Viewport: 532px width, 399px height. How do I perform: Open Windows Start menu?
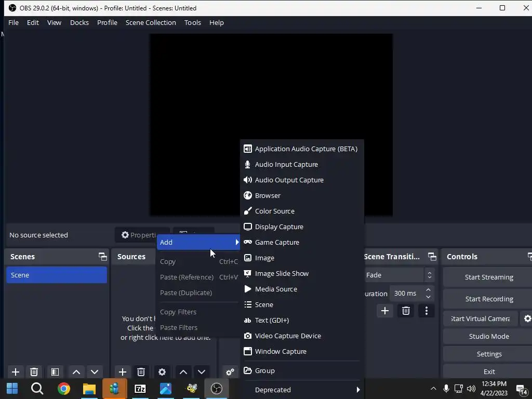(12, 389)
